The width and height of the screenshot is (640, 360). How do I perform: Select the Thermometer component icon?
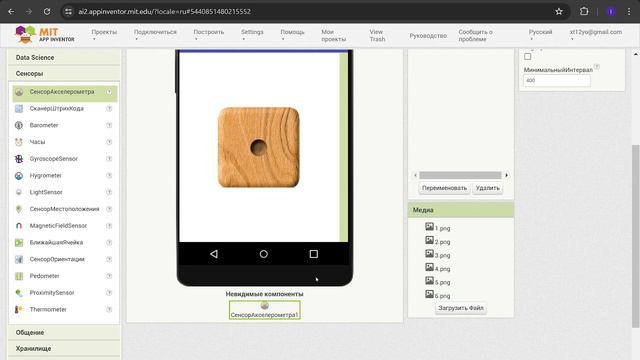(x=19, y=309)
